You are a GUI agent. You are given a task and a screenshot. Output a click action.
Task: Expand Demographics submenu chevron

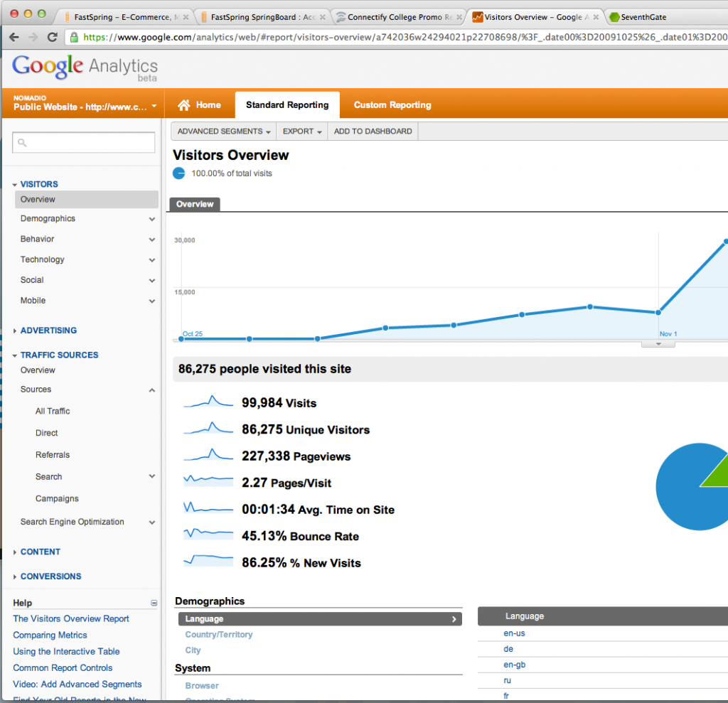point(152,219)
